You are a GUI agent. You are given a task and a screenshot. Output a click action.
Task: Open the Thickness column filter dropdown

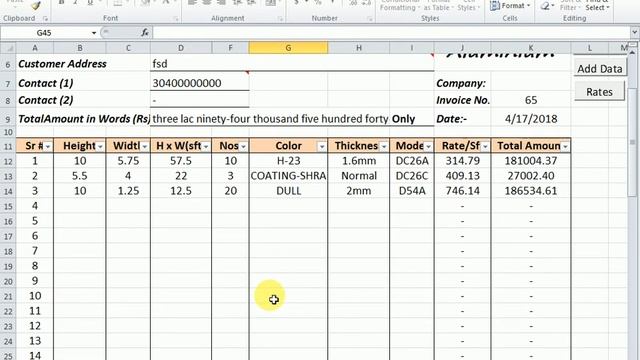(384, 146)
